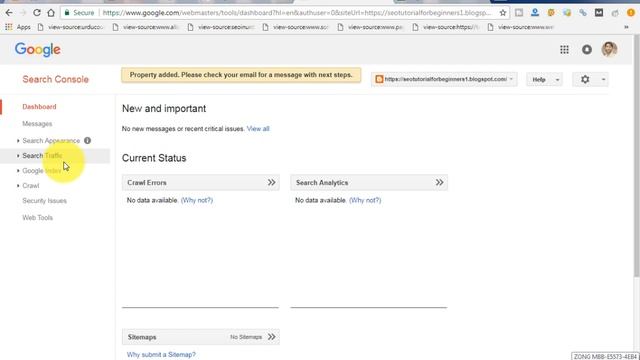Select Dashboard in the sidebar
The image size is (640, 360).
point(39,107)
